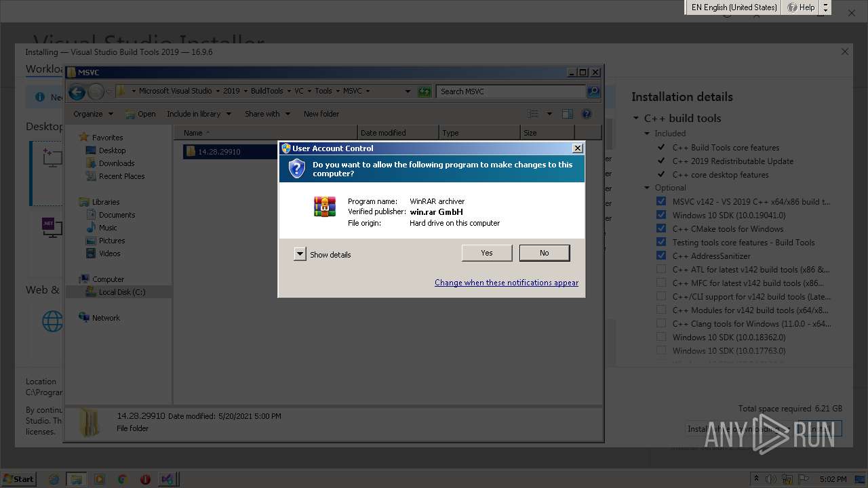Click Open in the Explorer toolbar
Screen dimensions: 868x488
(140, 114)
